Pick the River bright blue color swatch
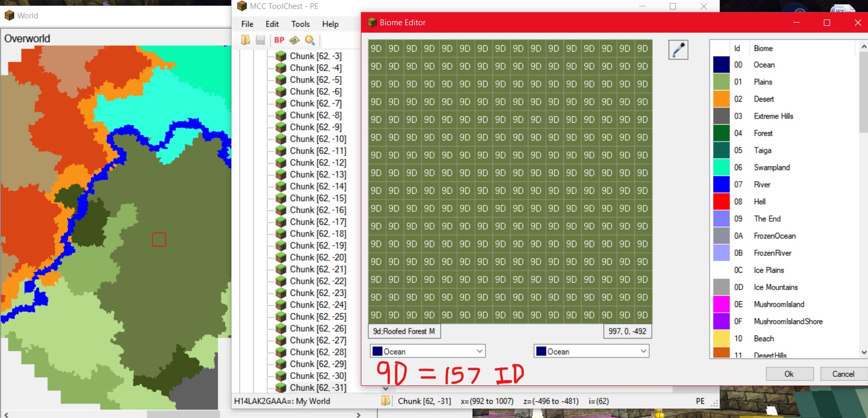Image resolution: width=868 pixels, height=418 pixels. coord(721,184)
